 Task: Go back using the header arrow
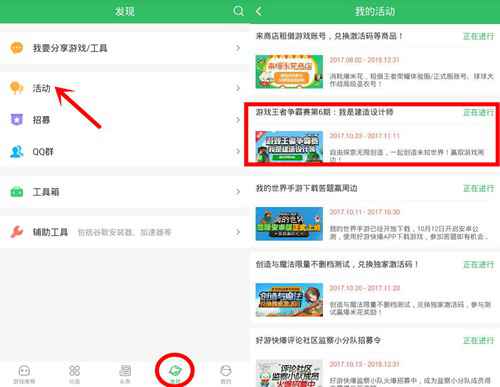[x=259, y=11]
